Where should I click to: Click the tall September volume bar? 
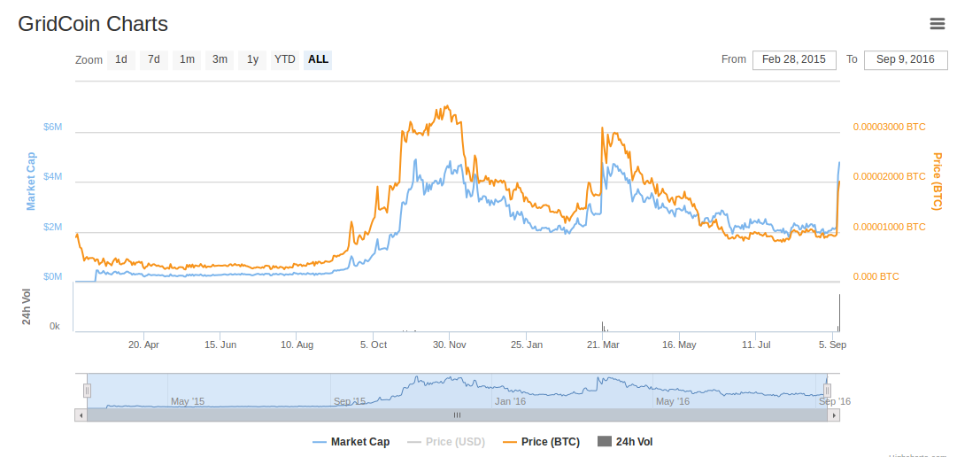(x=838, y=313)
